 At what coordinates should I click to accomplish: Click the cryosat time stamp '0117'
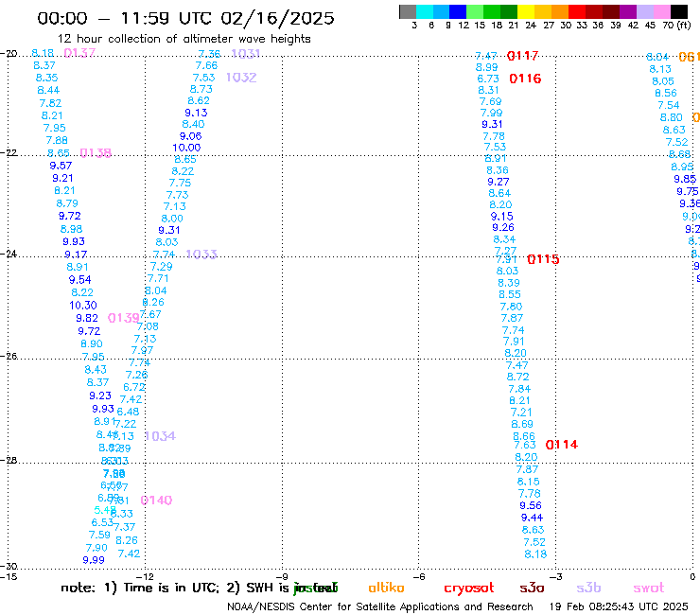(x=522, y=56)
